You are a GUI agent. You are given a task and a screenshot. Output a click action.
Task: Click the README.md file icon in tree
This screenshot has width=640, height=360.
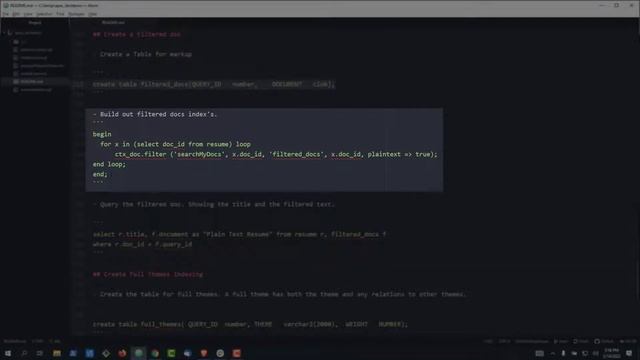tap(16, 82)
